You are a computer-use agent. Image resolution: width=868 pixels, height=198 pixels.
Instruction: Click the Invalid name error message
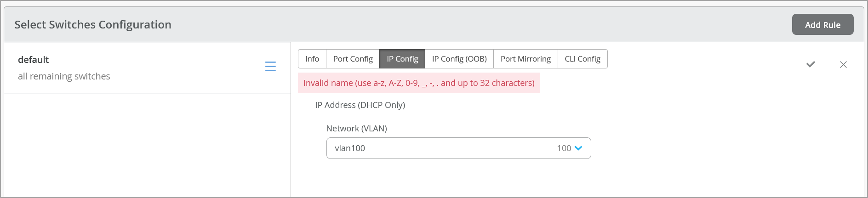[419, 83]
